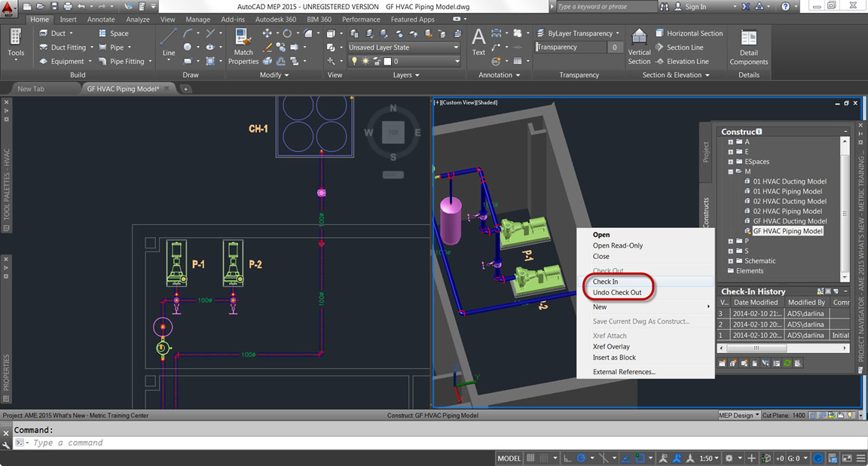Open the MEP Design workspace dropdown
868x466 pixels.
[x=738, y=416]
